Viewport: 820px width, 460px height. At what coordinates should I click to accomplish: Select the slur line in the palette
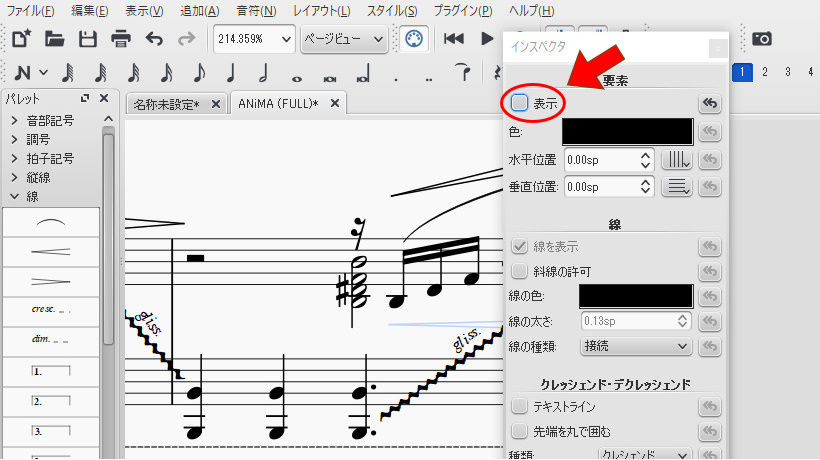point(51,223)
